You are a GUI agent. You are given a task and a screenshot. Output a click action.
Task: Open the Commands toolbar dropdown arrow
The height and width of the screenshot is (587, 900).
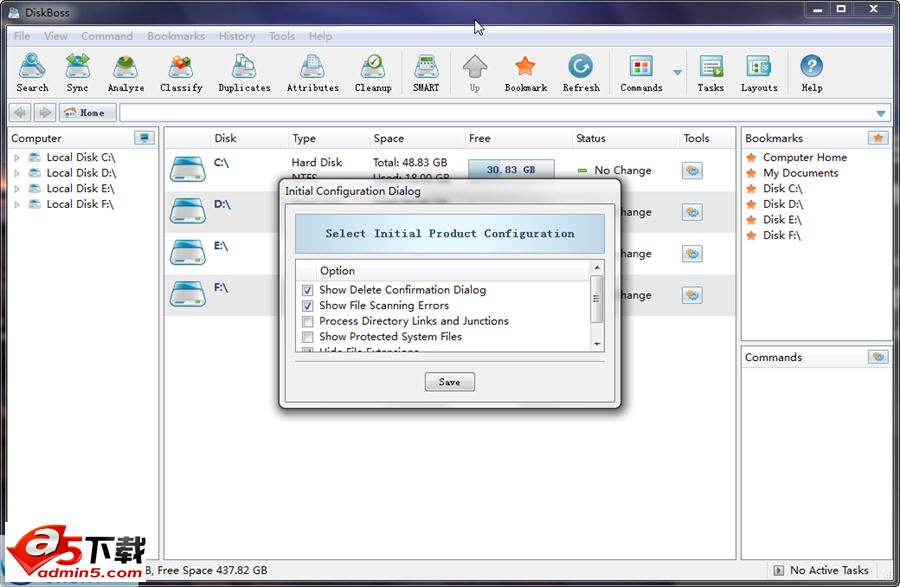(678, 73)
